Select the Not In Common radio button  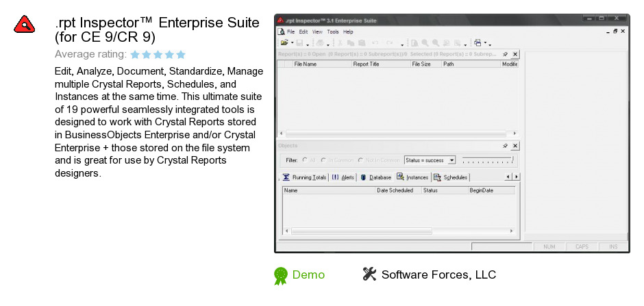(x=360, y=160)
